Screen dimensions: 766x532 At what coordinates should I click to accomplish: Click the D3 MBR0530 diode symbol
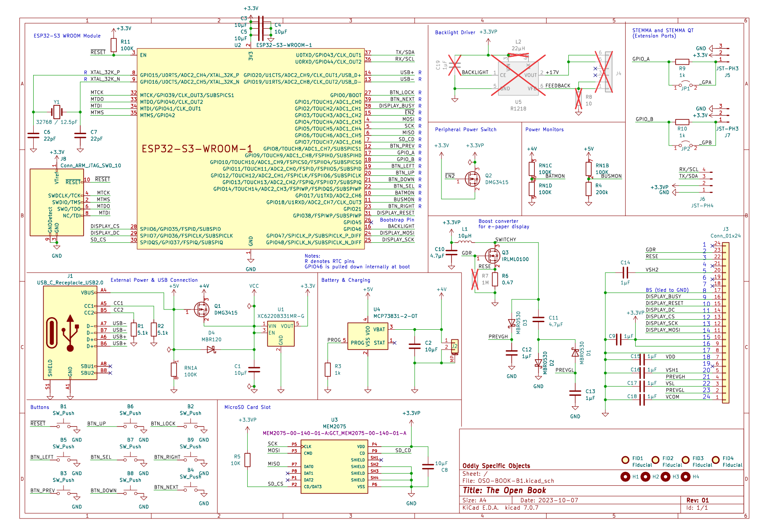coord(512,323)
